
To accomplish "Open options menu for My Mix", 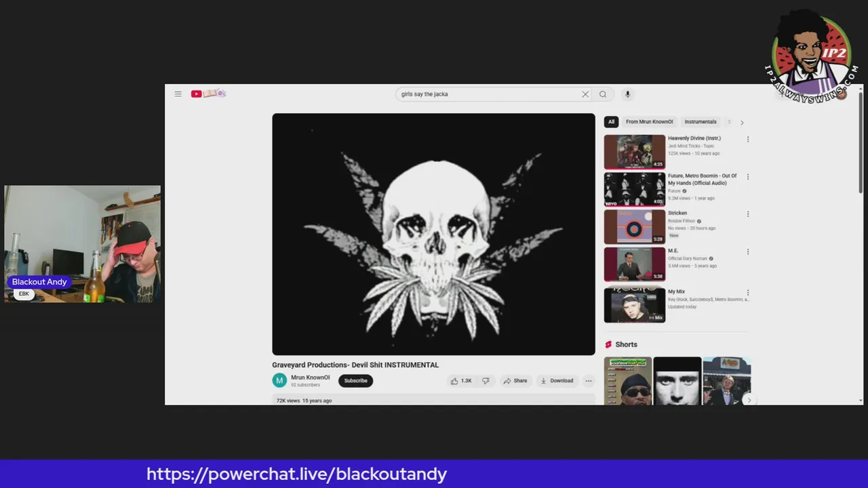I will coord(748,293).
